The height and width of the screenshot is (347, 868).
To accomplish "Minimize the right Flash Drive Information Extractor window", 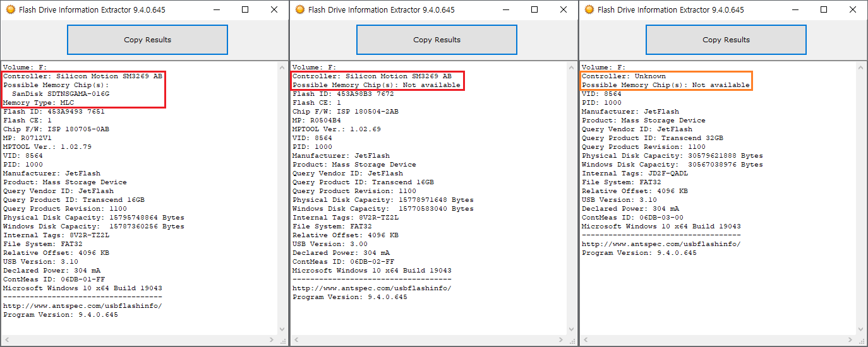I will tap(795, 9).
